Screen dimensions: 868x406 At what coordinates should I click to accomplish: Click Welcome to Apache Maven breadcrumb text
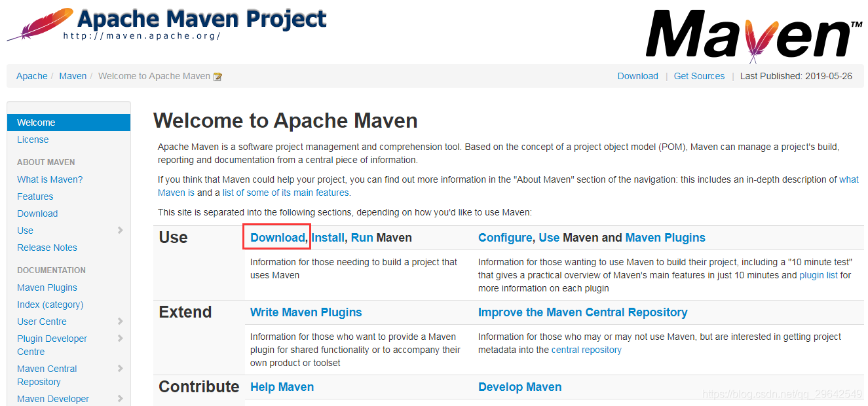coord(154,76)
